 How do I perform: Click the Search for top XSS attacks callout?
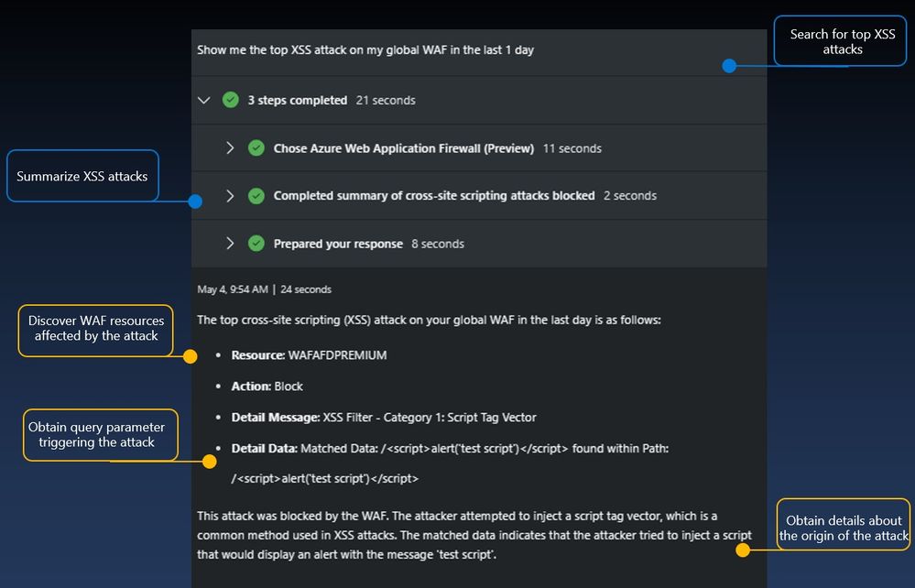(x=842, y=41)
